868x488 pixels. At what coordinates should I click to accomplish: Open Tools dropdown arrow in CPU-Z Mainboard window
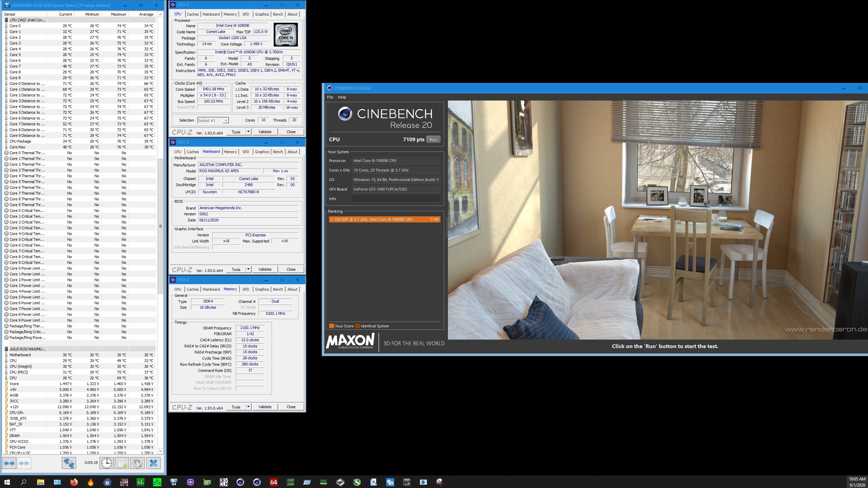(248, 269)
